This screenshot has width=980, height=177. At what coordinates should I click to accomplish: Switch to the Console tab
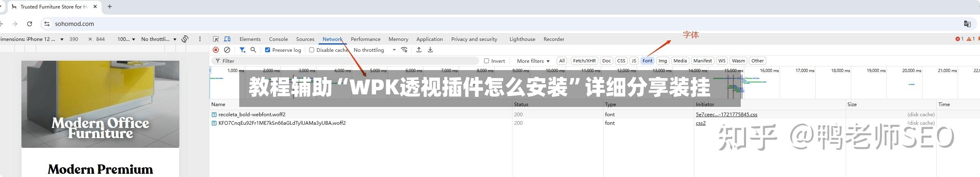pyautogui.click(x=278, y=39)
